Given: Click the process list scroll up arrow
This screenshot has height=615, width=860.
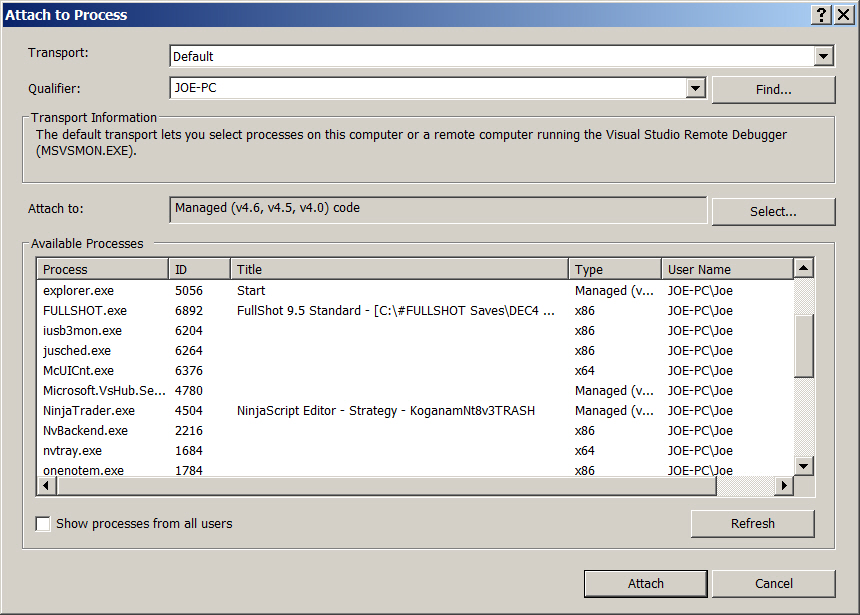Looking at the screenshot, I should tap(804, 268).
